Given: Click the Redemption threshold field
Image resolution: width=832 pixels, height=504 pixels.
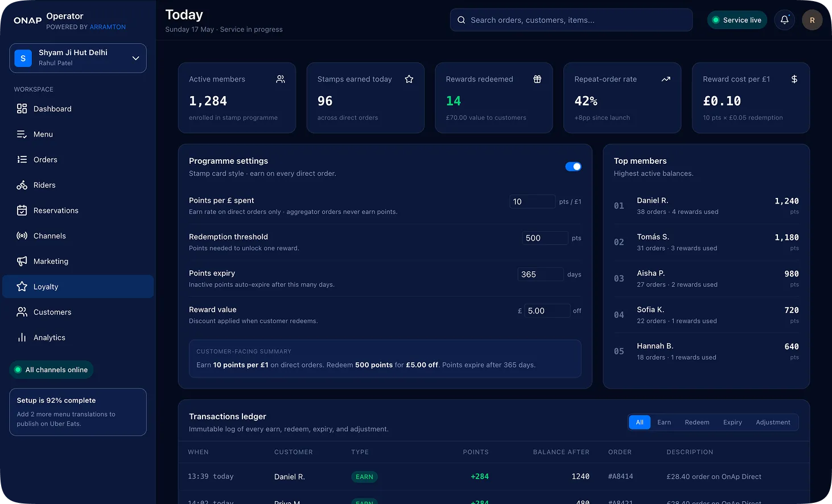Looking at the screenshot, I should pos(545,238).
